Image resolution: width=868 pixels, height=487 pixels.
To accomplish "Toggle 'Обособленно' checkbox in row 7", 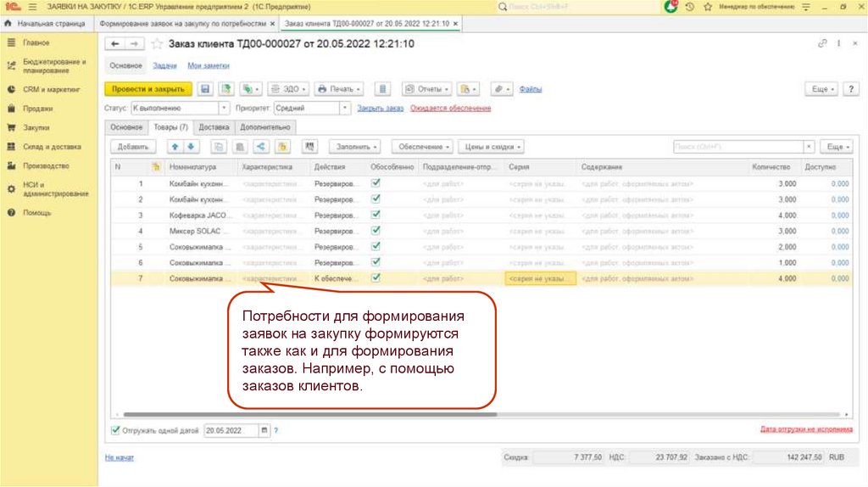I will pyautogui.click(x=376, y=277).
